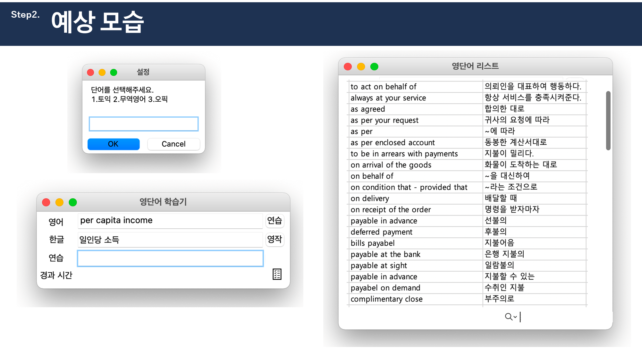The image size is (642, 364).
Task: Close the 설정 dialog with red button
Action: pyautogui.click(x=90, y=72)
